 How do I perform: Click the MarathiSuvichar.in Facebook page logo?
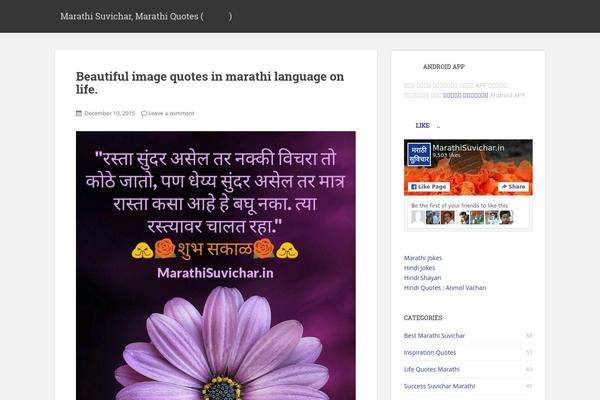pos(419,155)
